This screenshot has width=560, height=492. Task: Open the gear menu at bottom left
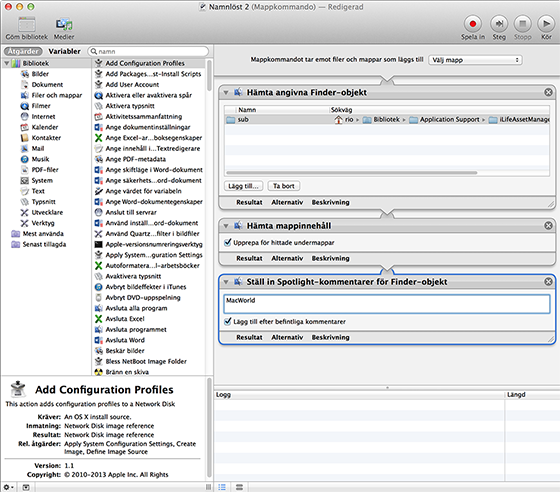8,487
